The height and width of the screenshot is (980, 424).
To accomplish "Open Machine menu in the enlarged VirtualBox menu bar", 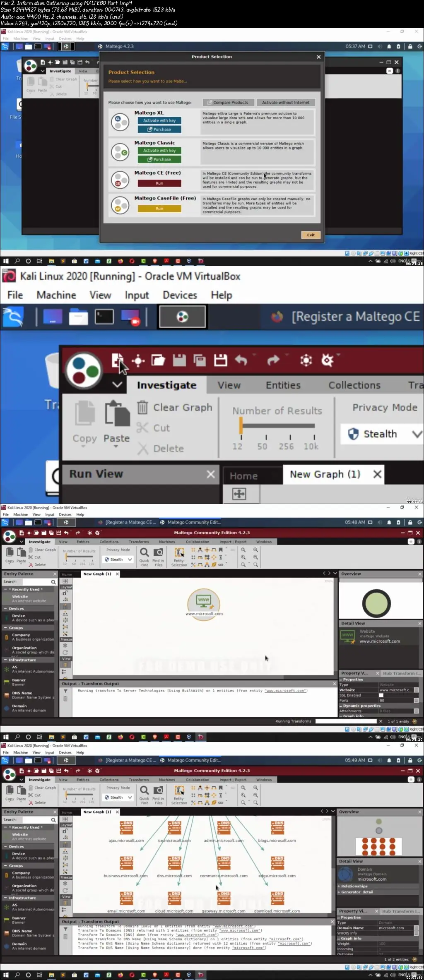I will click(56, 295).
